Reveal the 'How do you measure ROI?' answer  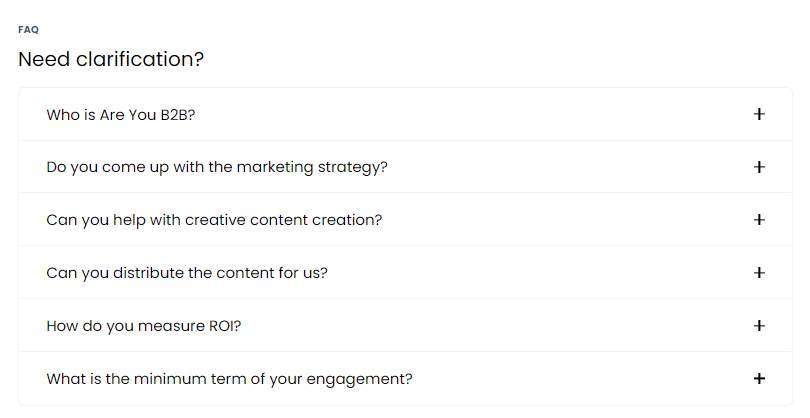coord(144,326)
